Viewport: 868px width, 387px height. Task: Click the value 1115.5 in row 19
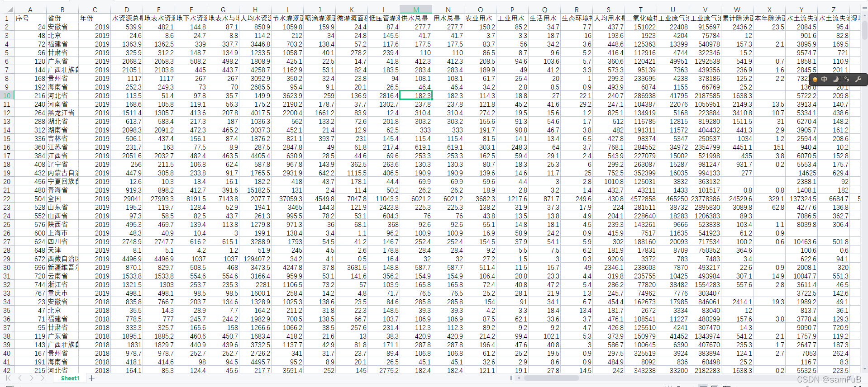[x=352, y=173]
